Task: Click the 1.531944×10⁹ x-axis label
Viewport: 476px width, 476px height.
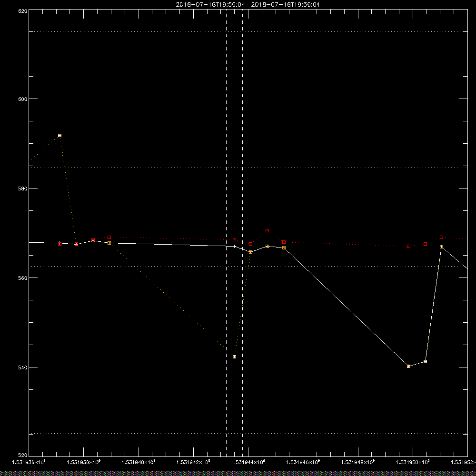Action: tap(248, 462)
